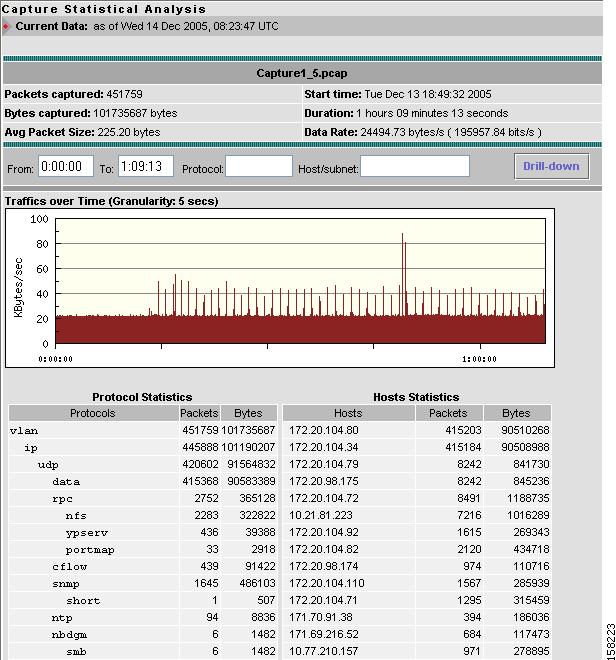
Task: Click the Protocol Statistics heading
Action: pyautogui.click(x=142, y=397)
